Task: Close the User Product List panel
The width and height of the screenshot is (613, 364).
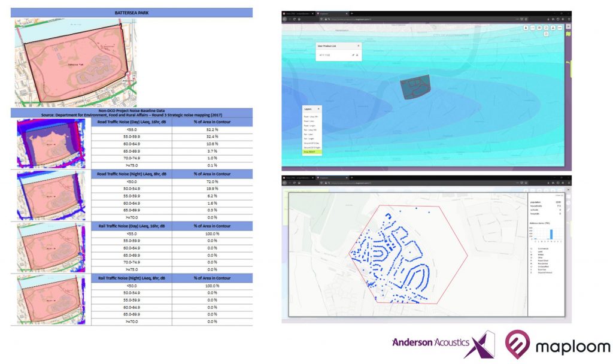Action: 358,45
